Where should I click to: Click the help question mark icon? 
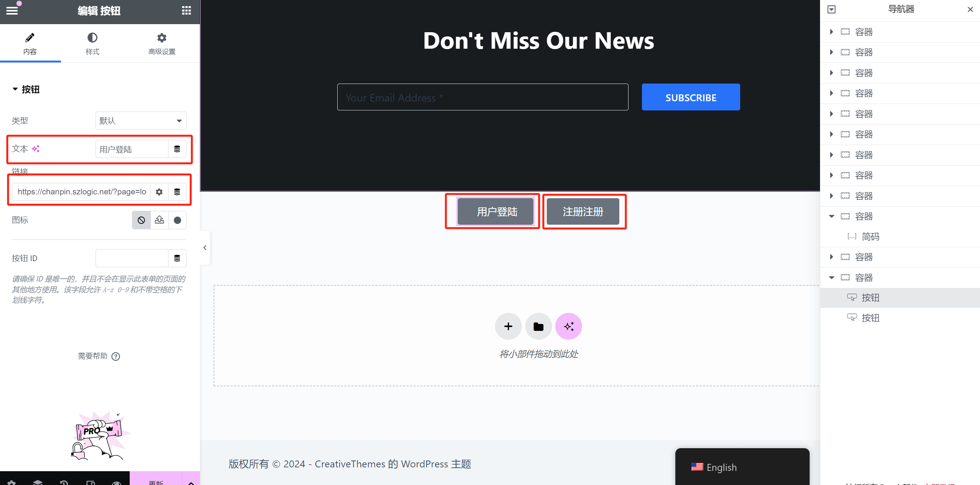coord(116,357)
